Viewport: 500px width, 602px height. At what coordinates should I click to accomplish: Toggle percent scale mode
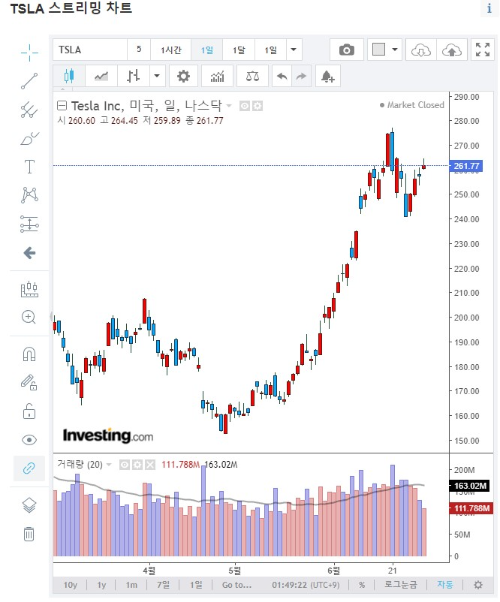(362, 585)
